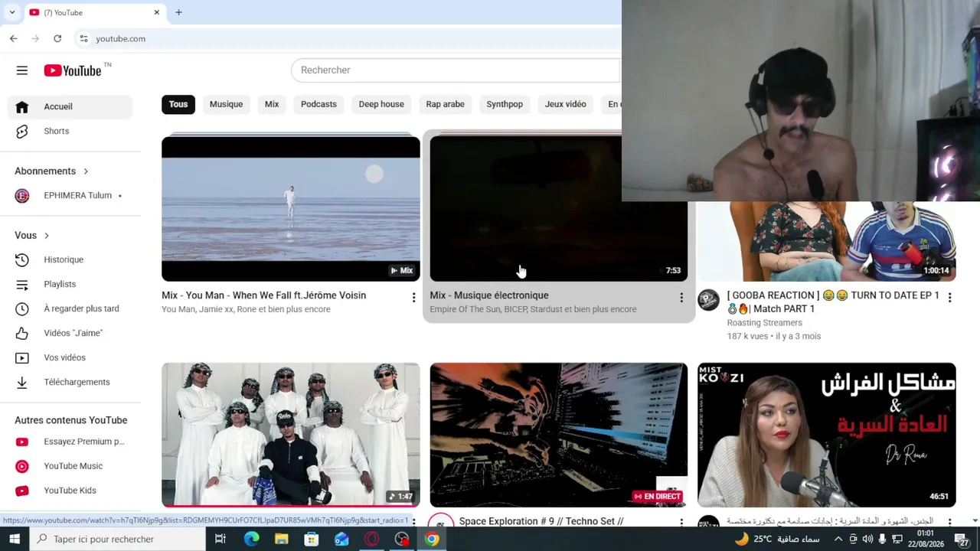Viewport: 980px width, 551px height.
Task: Select the Podcasts filter chip
Action: coord(318,104)
